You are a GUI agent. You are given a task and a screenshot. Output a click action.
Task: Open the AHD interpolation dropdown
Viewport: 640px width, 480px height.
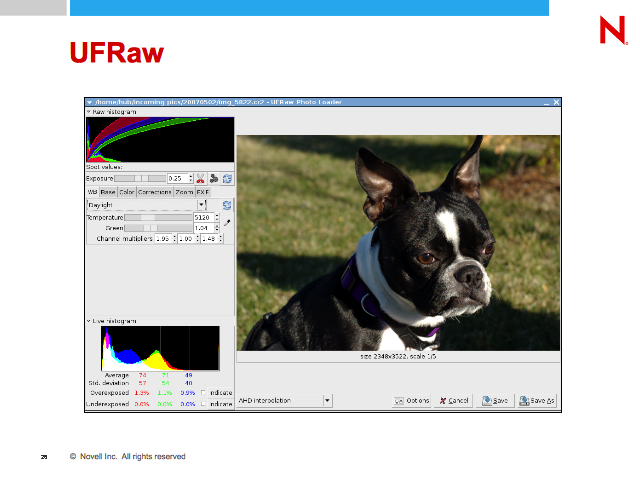(x=285, y=401)
